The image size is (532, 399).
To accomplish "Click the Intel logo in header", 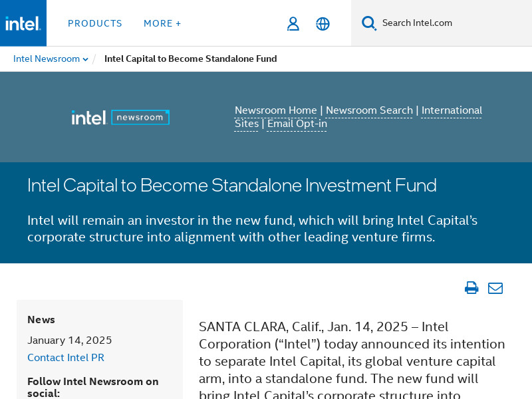I will tap(23, 23).
